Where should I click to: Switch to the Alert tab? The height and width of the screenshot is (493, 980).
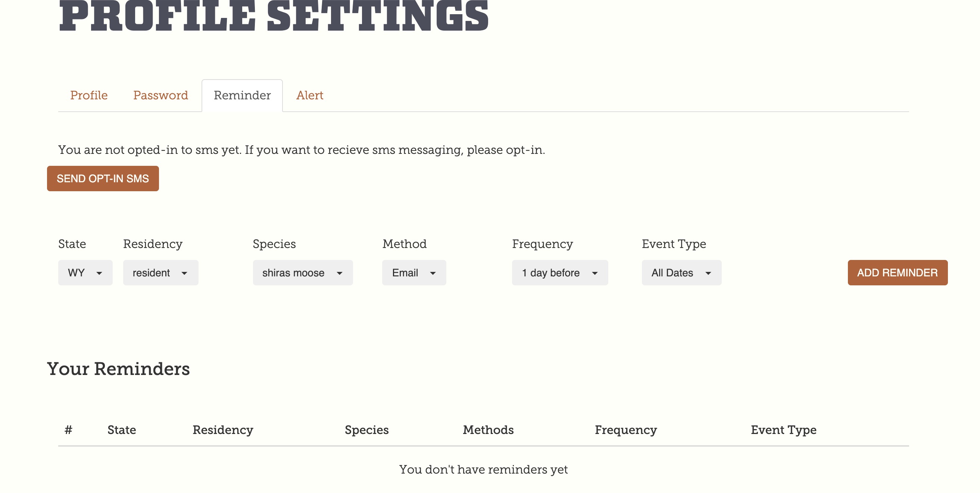(x=310, y=95)
